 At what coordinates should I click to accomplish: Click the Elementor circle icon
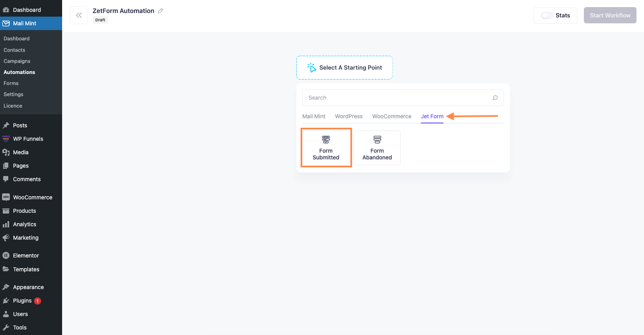click(6, 256)
